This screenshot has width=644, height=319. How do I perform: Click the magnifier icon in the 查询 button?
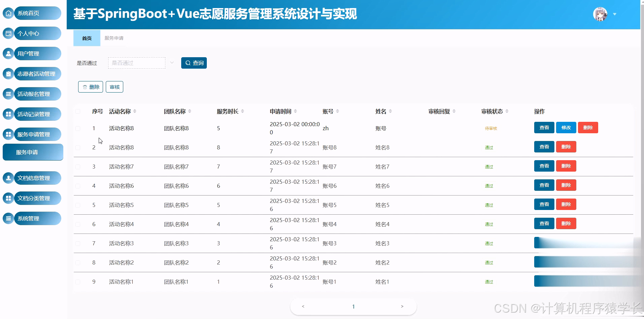pos(188,63)
